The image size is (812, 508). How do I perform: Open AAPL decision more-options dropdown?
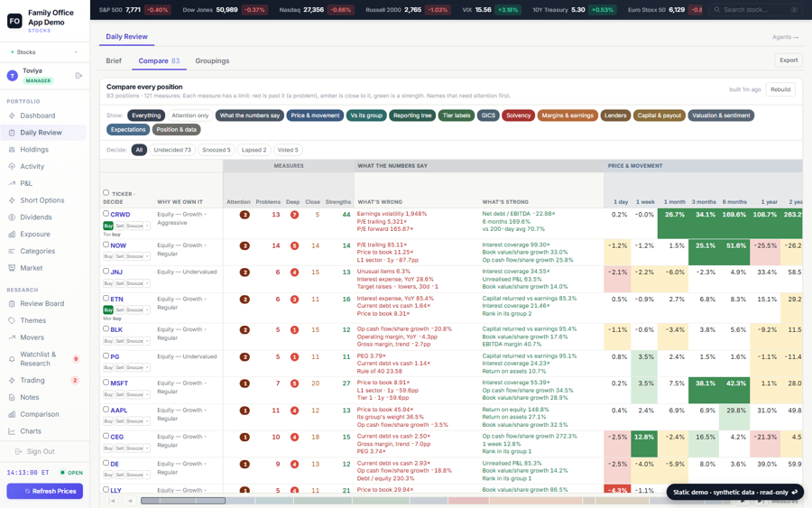tap(148, 421)
